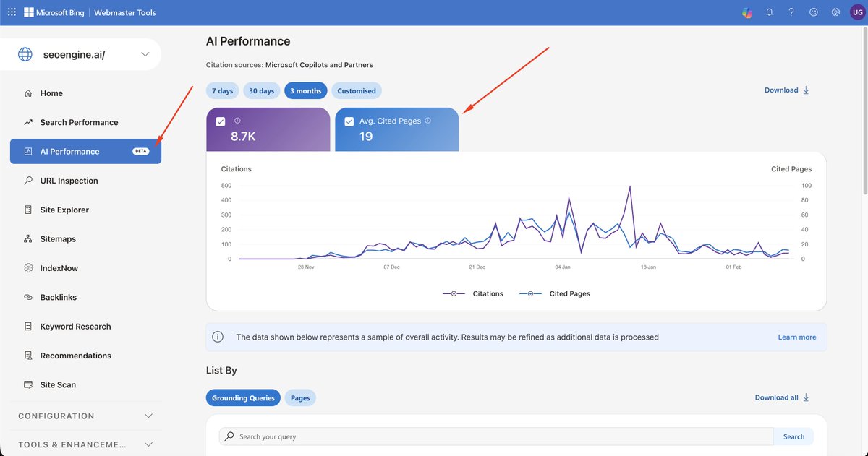
Task: Click the URL Inspection magnifier icon
Action: coord(28,181)
